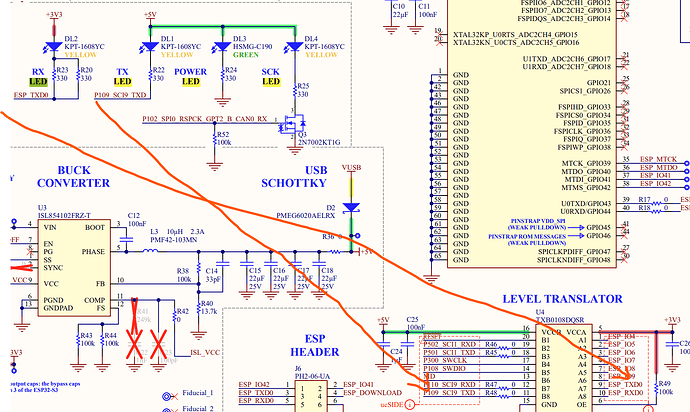The image size is (690, 412).
Task: Click ESP_TXD0 net label under DL2
Action: click(31, 95)
